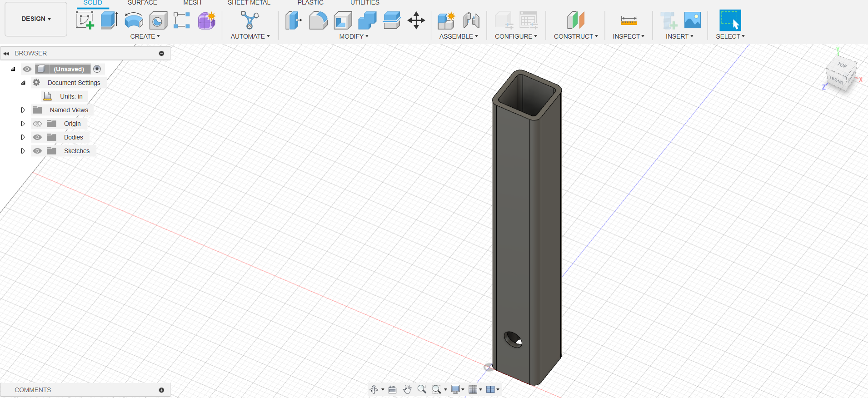
Task: Click the Insert Fastener icon
Action: tap(668, 20)
